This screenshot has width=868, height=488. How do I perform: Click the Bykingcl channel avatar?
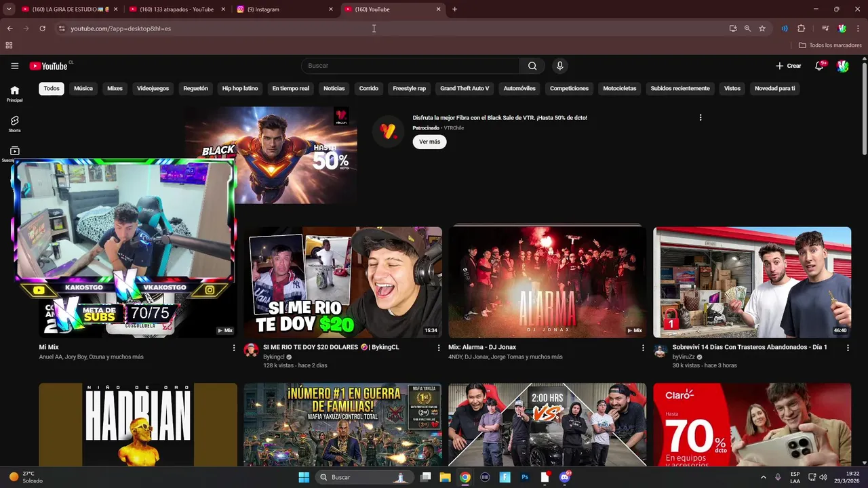point(251,350)
